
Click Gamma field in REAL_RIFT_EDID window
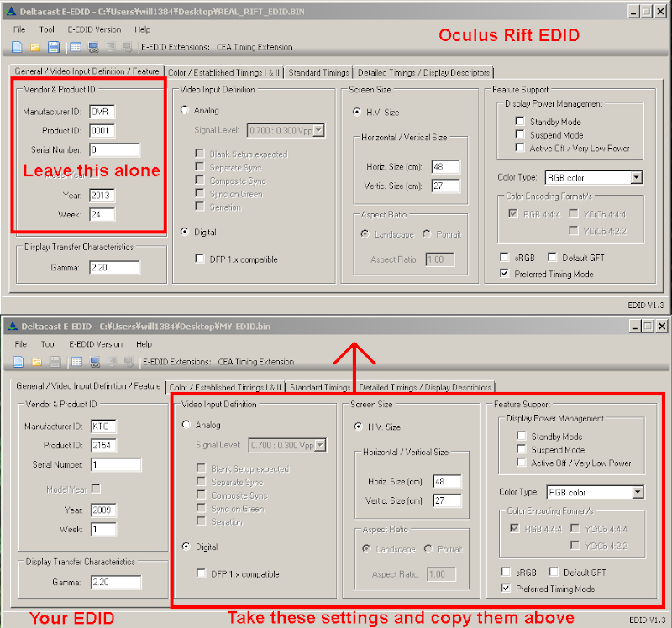click(x=114, y=268)
